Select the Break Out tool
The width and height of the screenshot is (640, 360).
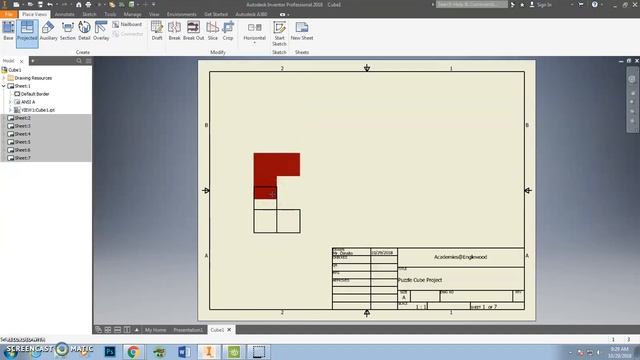[193, 31]
